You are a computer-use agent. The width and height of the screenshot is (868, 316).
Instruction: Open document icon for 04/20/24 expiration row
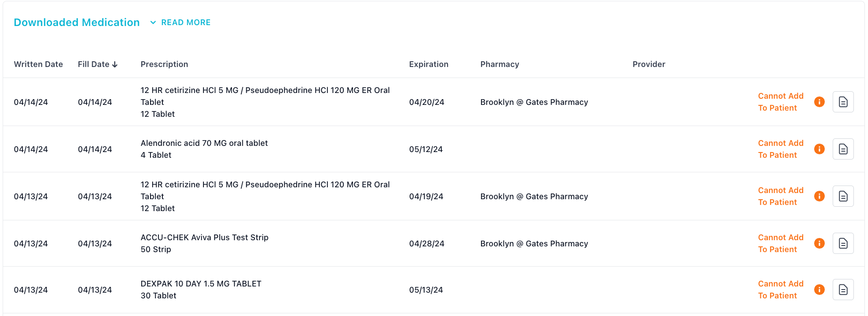click(843, 102)
